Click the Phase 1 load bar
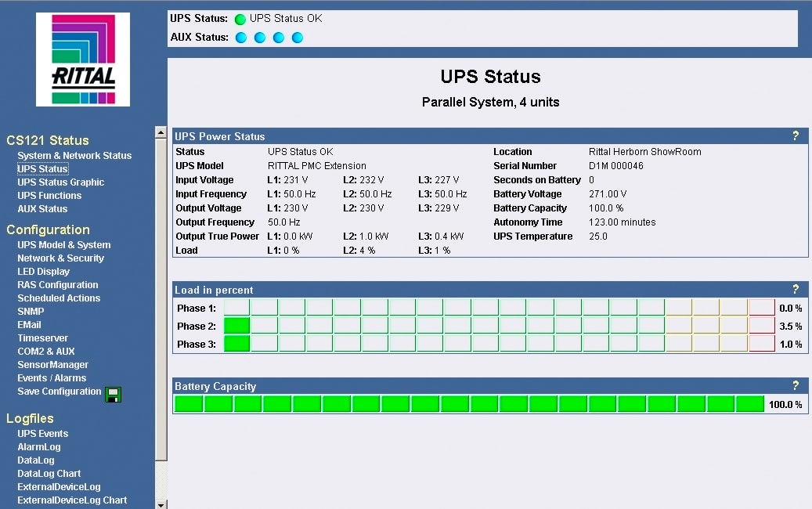The image size is (812, 509). [x=500, y=308]
